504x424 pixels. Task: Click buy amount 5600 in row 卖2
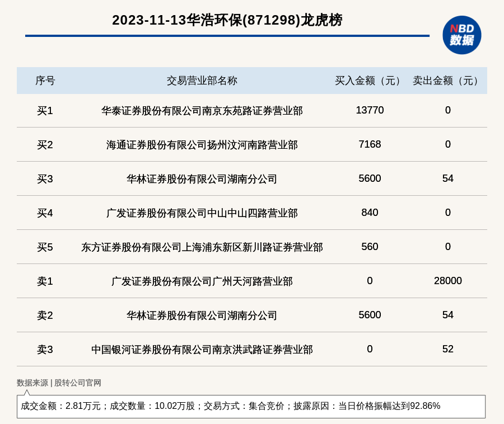[370, 314]
